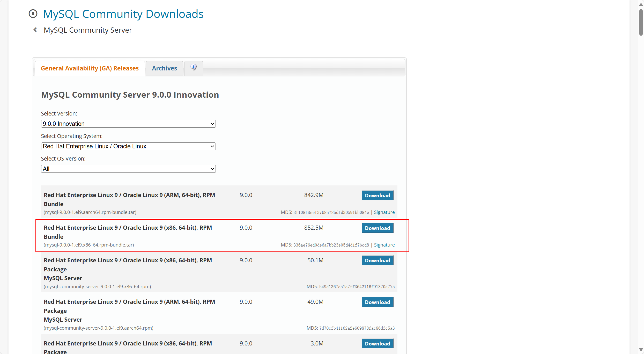
Task: Click the download circle icon beside page title
Action: click(33, 14)
